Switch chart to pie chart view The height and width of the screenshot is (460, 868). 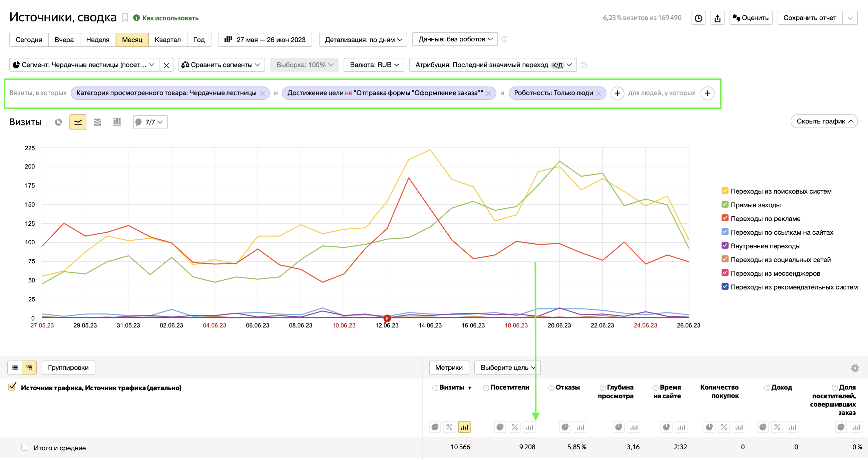[58, 122]
